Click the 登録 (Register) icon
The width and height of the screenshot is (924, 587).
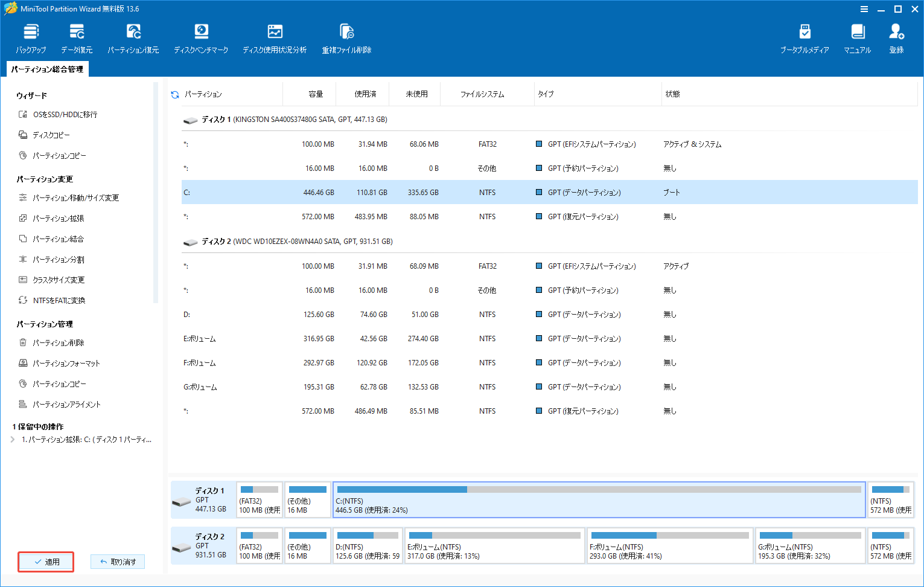[x=896, y=37]
